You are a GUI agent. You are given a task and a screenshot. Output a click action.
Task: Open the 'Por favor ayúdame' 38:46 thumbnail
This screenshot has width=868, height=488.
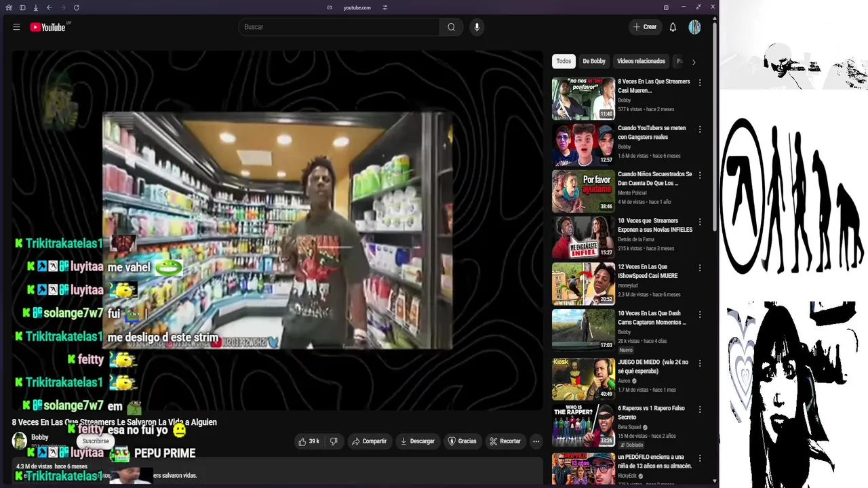click(583, 191)
